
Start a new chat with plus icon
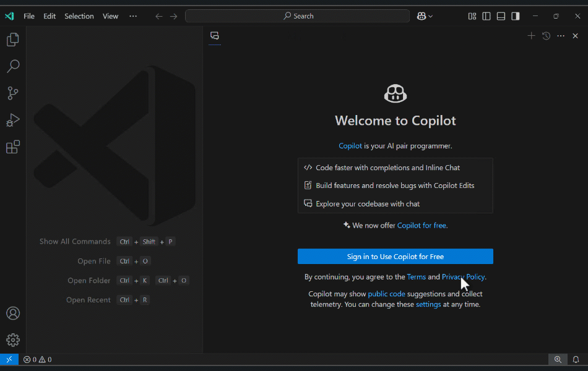tap(531, 36)
